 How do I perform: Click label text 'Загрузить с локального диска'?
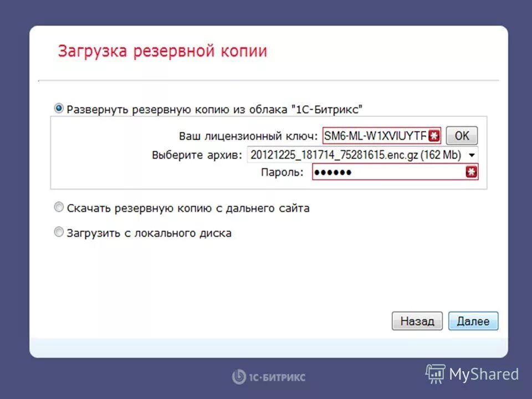tap(149, 233)
